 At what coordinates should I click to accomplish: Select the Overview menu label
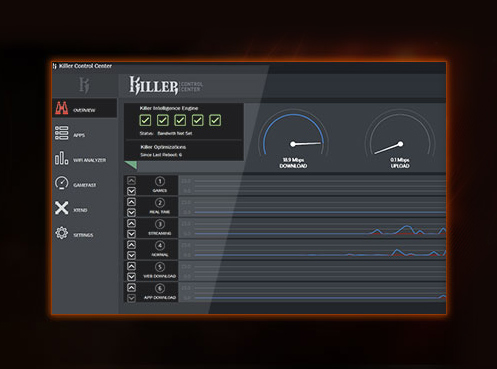coord(84,110)
